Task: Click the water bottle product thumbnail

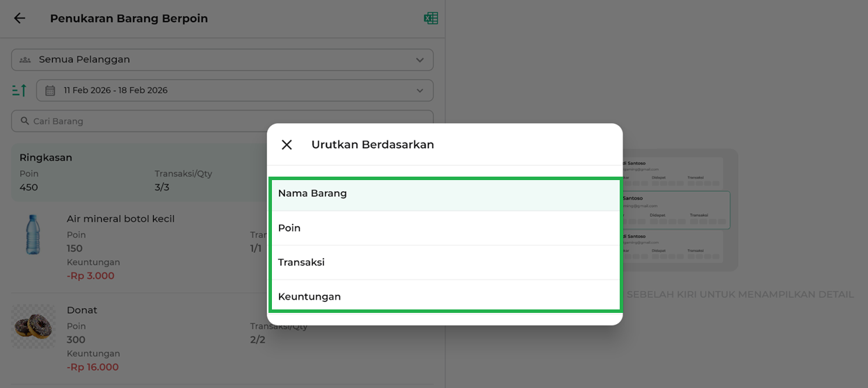Action: coord(33,234)
